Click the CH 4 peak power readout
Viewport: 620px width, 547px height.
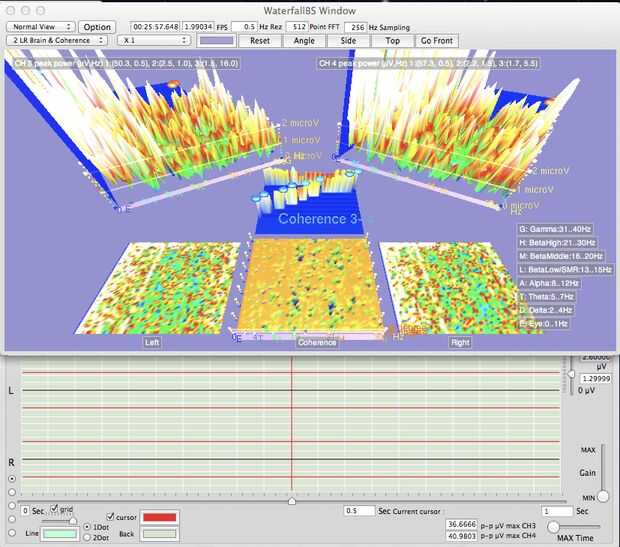pos(428,63)
